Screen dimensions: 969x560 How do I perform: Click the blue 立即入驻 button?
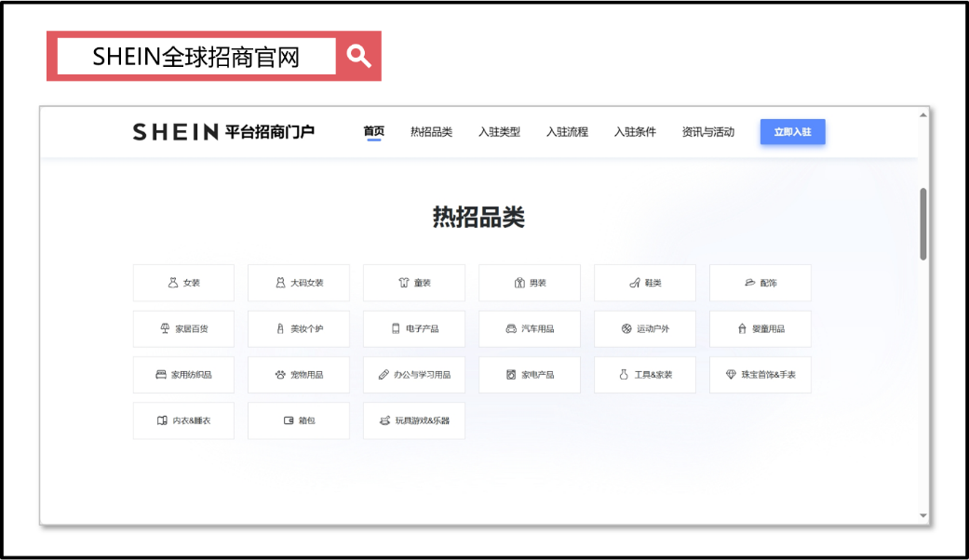tap(793, 131)
